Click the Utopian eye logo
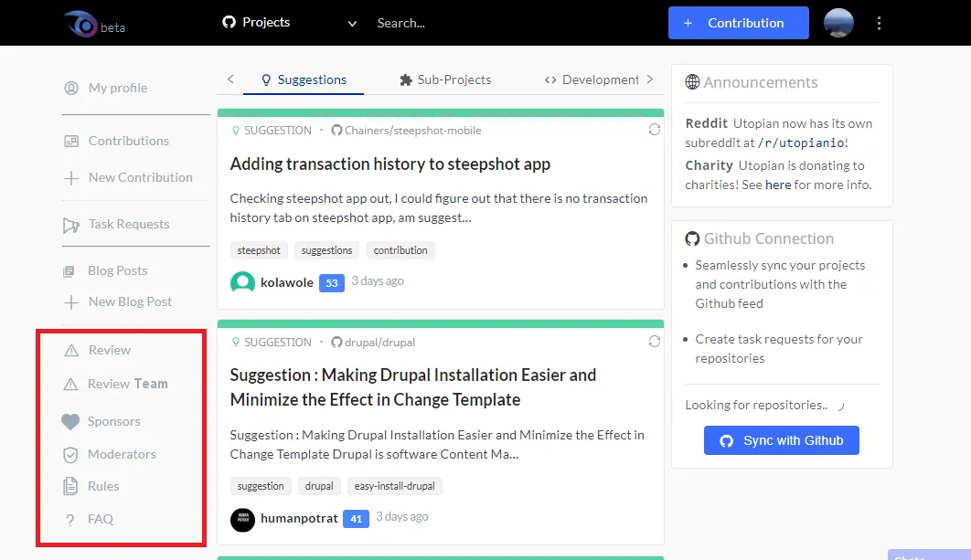Screen dimensions: 971x560 click(x=81, y=24)
